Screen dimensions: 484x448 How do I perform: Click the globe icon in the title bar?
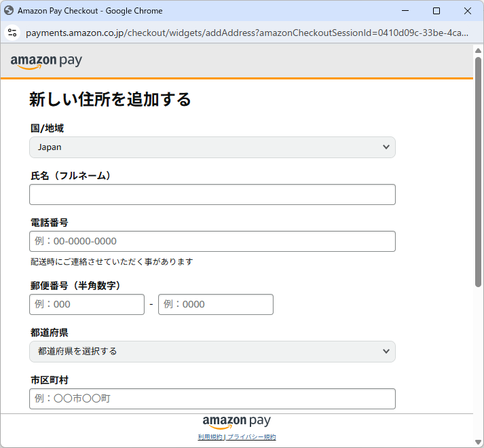10,11
